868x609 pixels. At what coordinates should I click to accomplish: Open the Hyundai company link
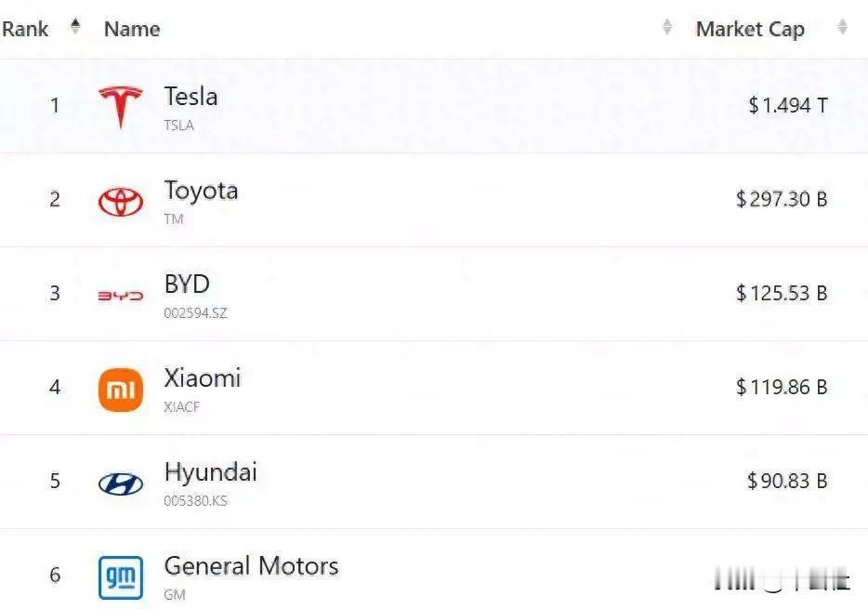coord(210,472)
